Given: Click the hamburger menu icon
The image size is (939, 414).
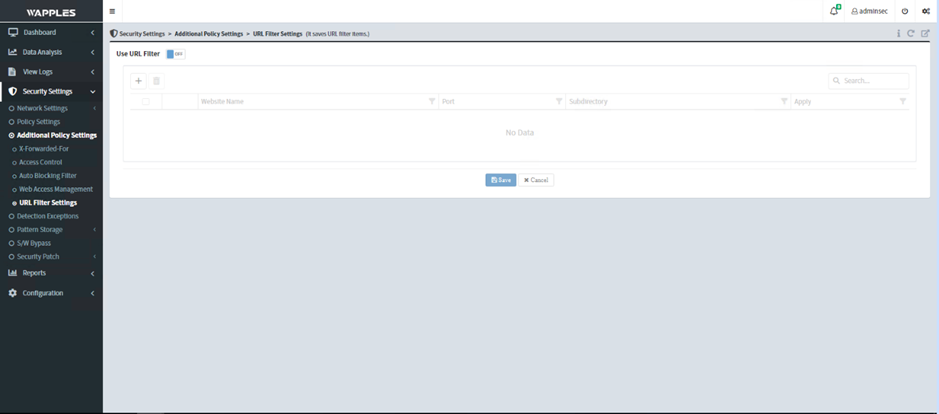Looking at the screenshot, I should coord(112,11).
